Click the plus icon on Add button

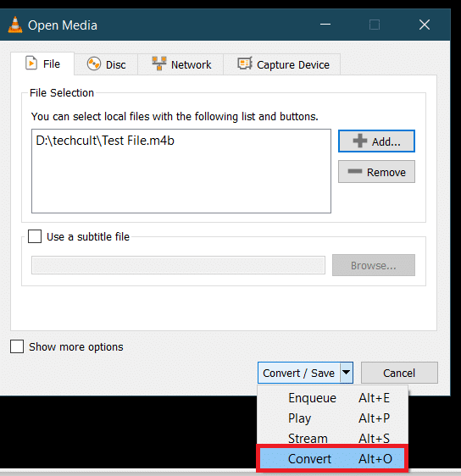360,141
